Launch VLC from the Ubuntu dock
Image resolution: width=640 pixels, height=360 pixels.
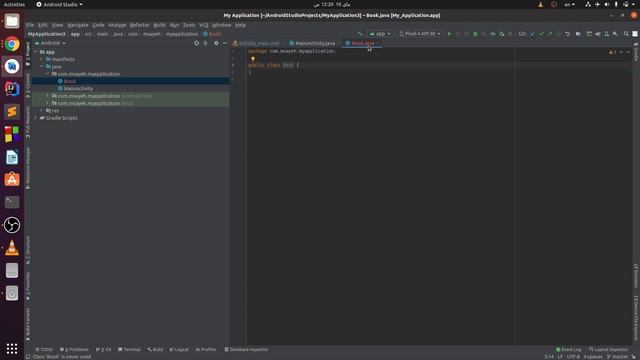click(12, 248)
